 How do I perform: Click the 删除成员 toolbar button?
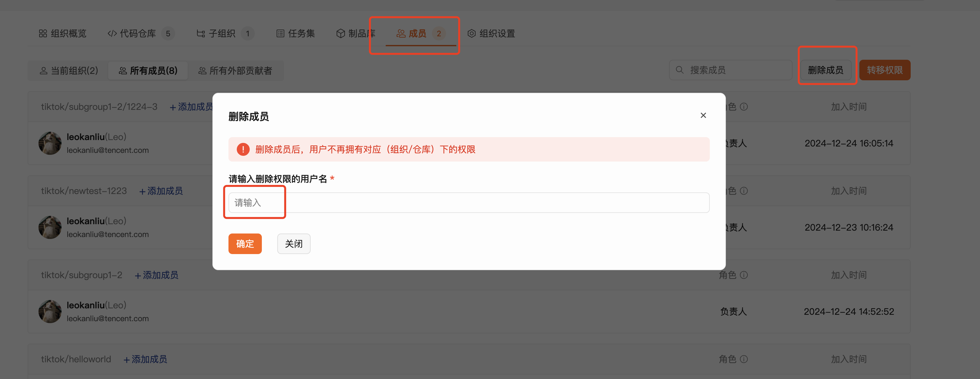point(826,70)
